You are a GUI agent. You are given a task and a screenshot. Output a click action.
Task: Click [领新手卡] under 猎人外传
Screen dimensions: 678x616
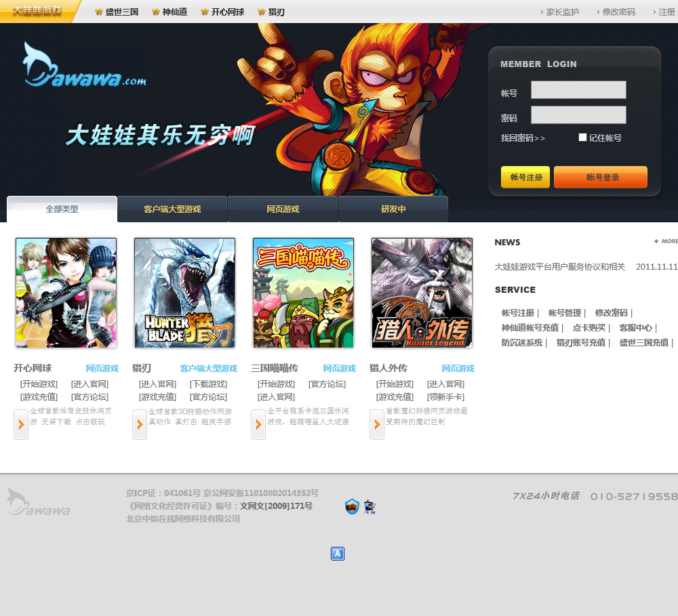click(446, 397)
